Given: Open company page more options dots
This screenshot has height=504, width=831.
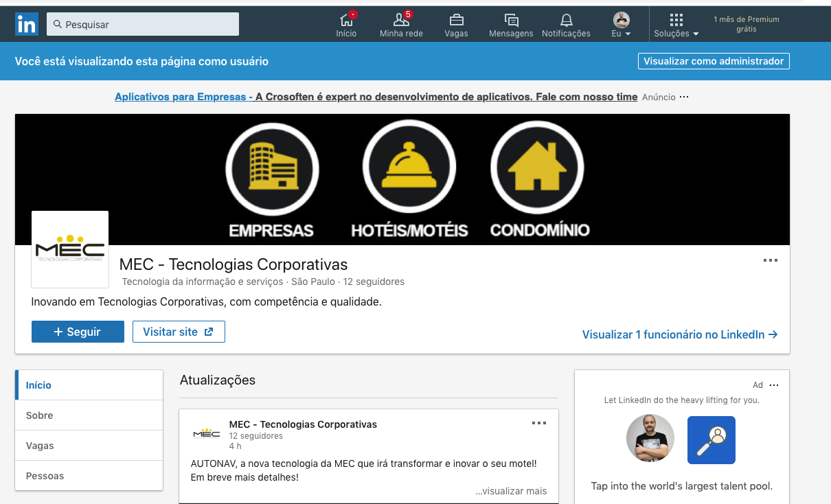Looking at the screenshot, I should click(770, 260).
